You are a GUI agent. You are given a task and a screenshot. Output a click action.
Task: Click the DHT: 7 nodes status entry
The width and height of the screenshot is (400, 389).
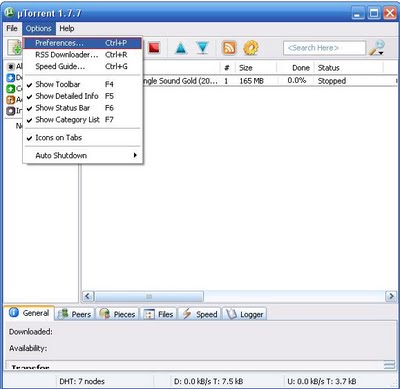tap(82, 381)
